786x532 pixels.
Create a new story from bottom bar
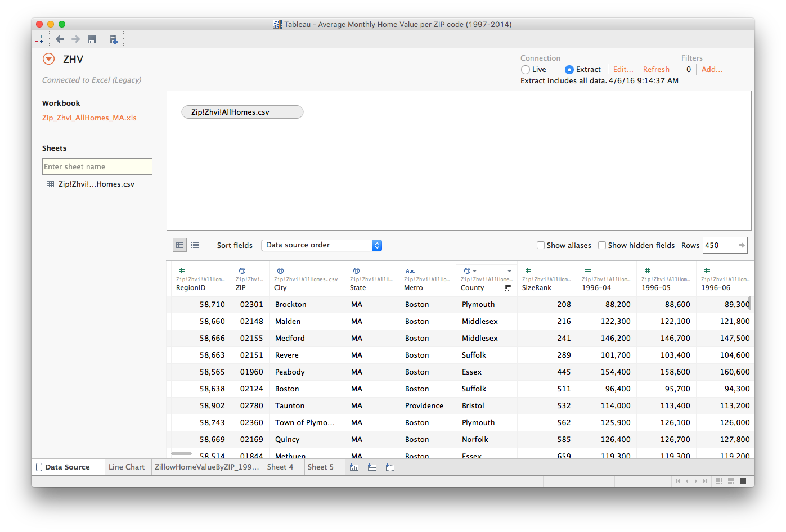pos(390,467)
